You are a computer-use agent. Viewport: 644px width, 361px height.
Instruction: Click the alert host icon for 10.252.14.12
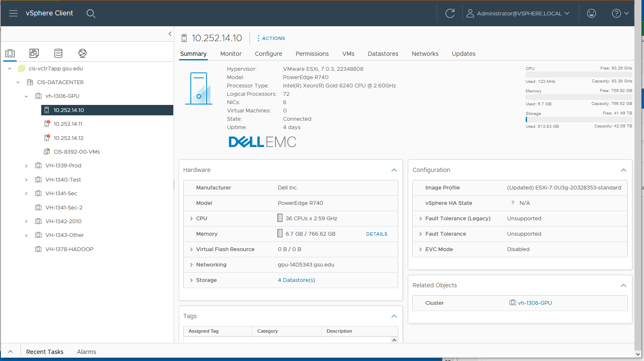click(47, 138)
